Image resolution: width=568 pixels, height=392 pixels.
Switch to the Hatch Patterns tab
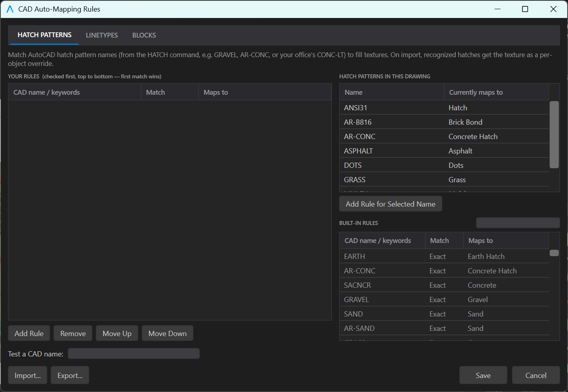pyautogui.click(x=44, y=35)
